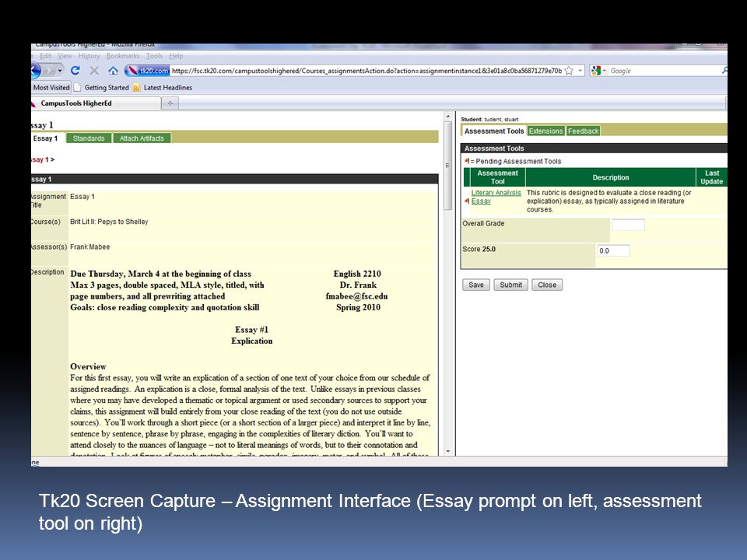Open the back/forward history dropdown arrow
747x560 pixels.
60,71
